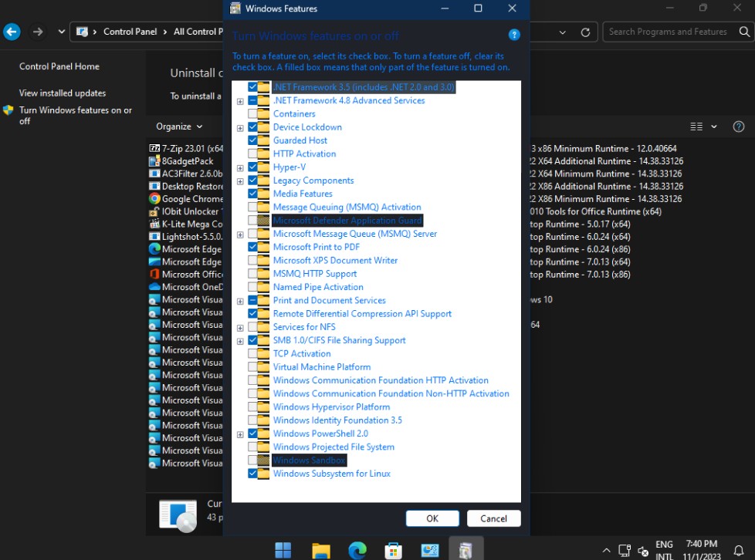Open the notification bell in tray
The height and width of the screenshot is (560, 755).
[x=738, y=551]
